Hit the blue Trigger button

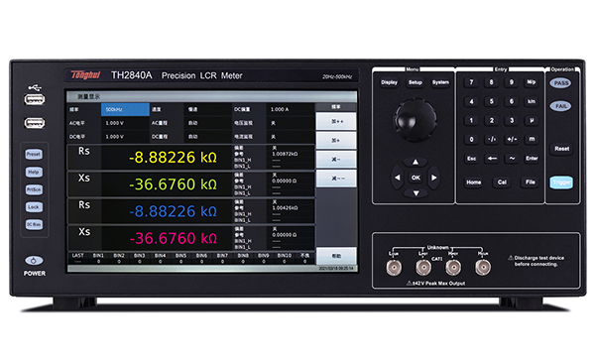pos(561,182)
